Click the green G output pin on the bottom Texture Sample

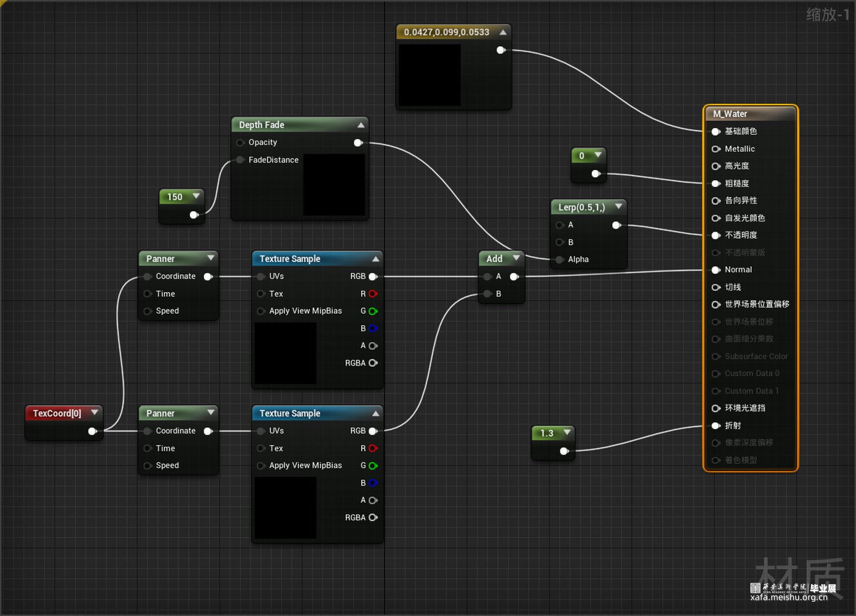[373, 466]
